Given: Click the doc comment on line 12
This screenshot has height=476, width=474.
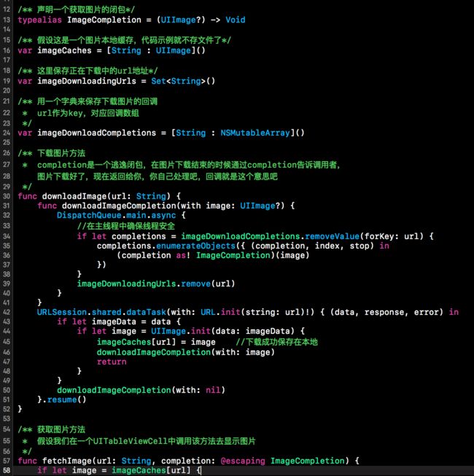Looking at the screenshot, I should click(77, 9).
